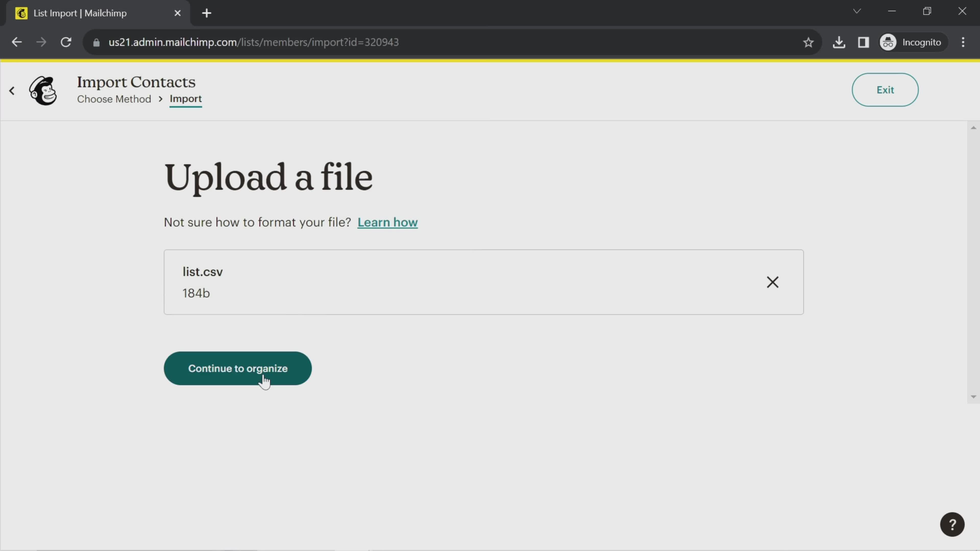Screen dimensions: 980x551
Task: Exit the import flow
Action: [x=885, y=90]
